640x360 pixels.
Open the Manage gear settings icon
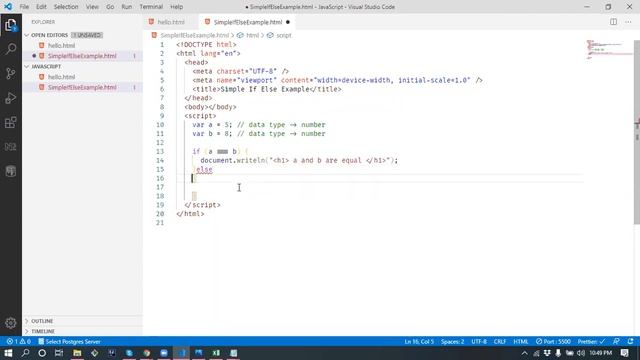11,323
